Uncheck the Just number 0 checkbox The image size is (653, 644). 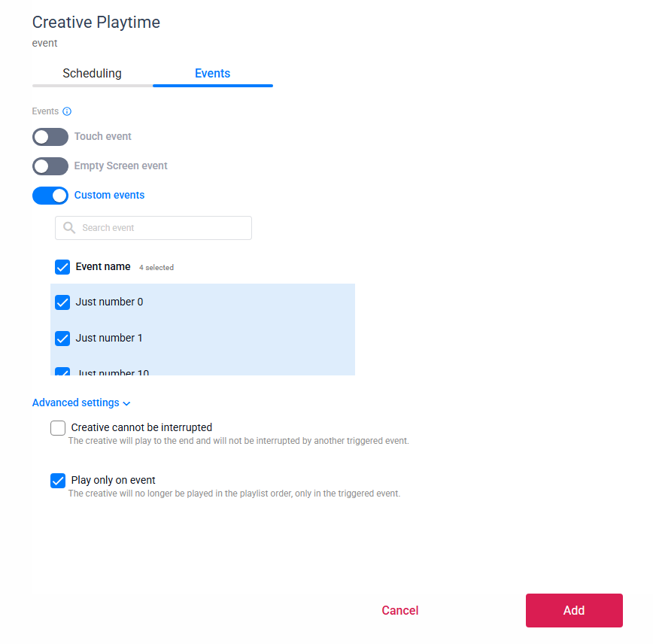pyautogui.click(x=62, y=302)
